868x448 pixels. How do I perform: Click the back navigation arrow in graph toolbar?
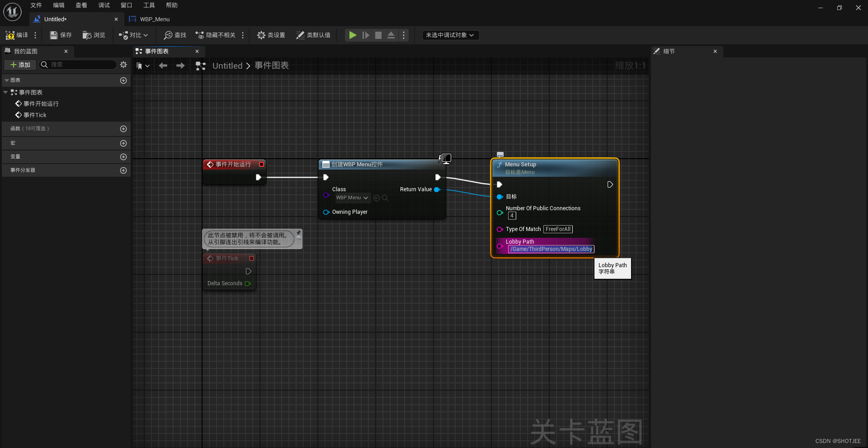pyautogui.click(x=163, y=66)
